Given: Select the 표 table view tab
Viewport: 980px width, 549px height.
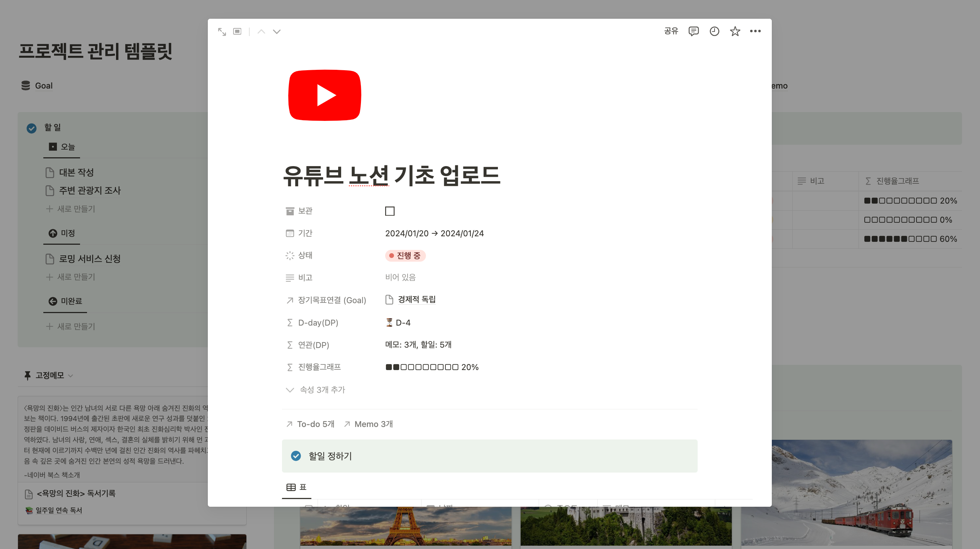Looking at the screenshot, I should 296,487.
